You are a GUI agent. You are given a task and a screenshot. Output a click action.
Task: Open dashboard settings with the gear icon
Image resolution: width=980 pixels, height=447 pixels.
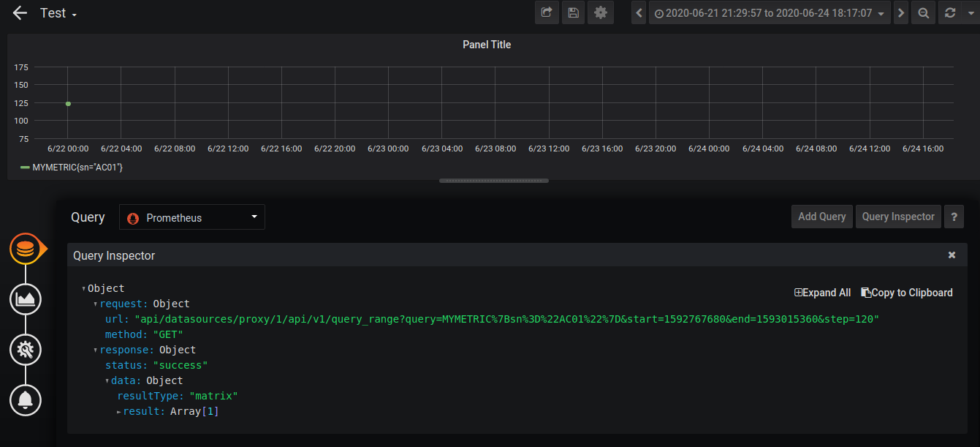coord(601,12)
